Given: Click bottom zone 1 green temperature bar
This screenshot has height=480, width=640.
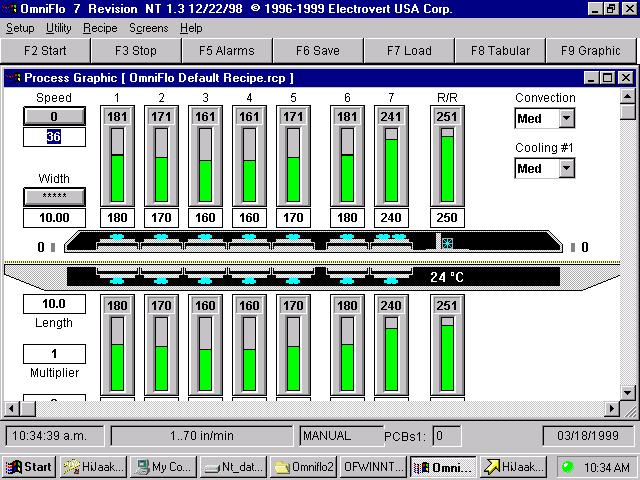Looking at the screenshot, I should click(x=117, y=367).
